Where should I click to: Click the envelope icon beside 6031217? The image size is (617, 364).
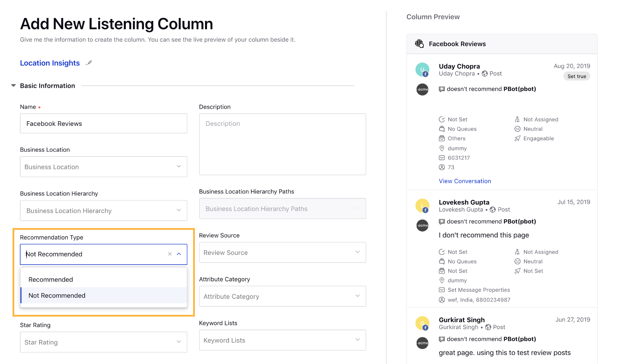point(442,158)
